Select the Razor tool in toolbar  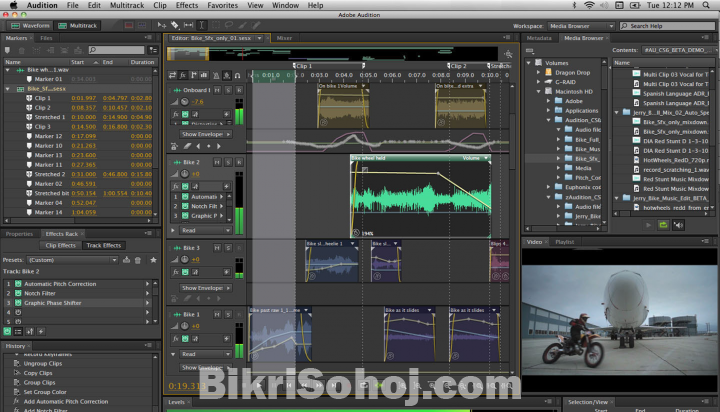click(x=175, y=25)
